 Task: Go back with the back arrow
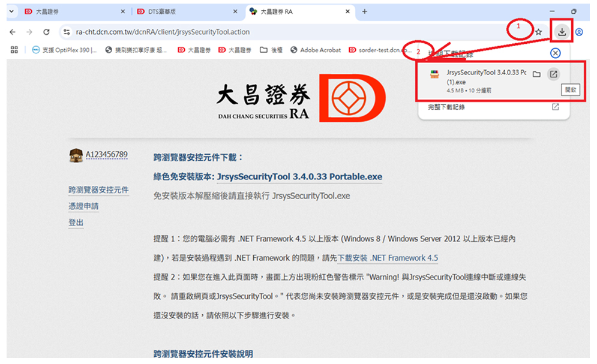coord(13,32)
